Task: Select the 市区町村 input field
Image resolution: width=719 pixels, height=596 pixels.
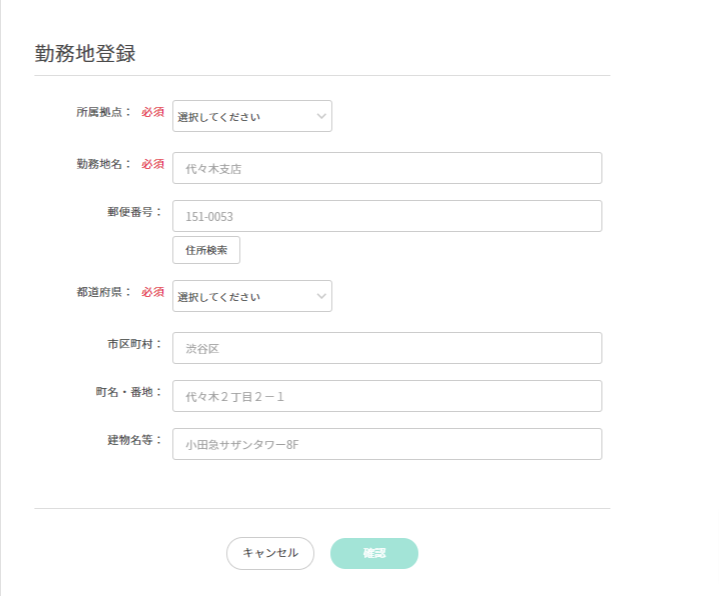Action: 387,348
